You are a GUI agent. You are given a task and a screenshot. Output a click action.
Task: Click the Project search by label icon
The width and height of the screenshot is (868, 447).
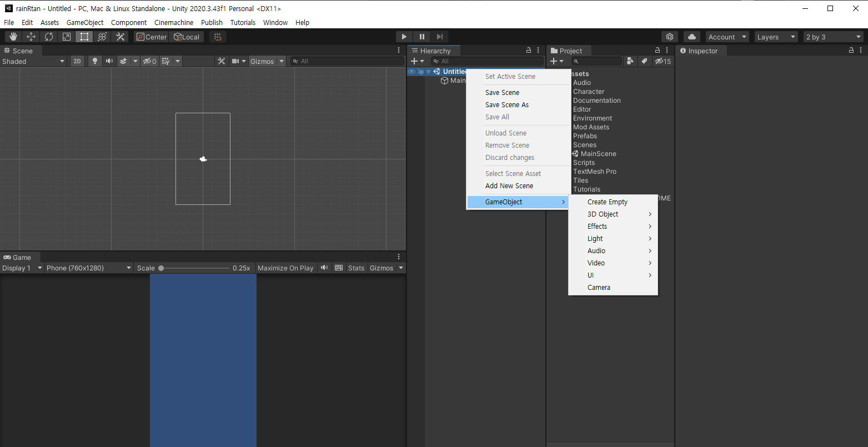tap(644, 61)
